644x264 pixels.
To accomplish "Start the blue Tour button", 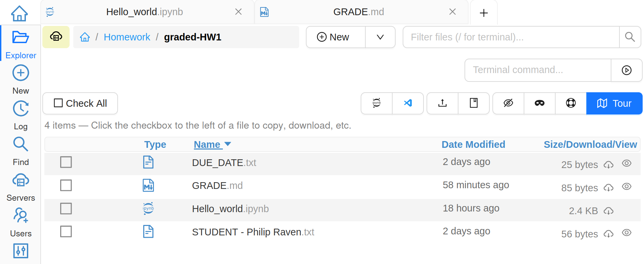I will [614, 103].
